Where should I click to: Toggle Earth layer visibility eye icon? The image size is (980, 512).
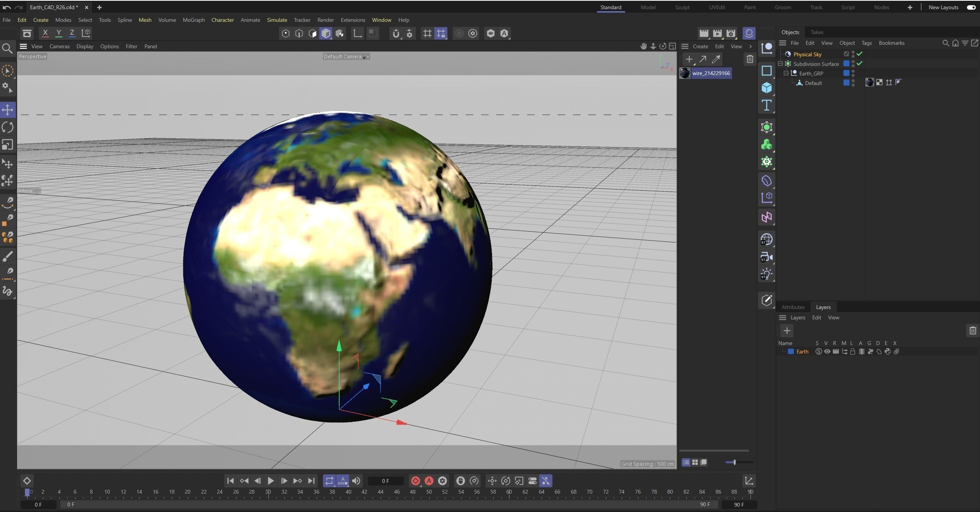tap(827, 352)
